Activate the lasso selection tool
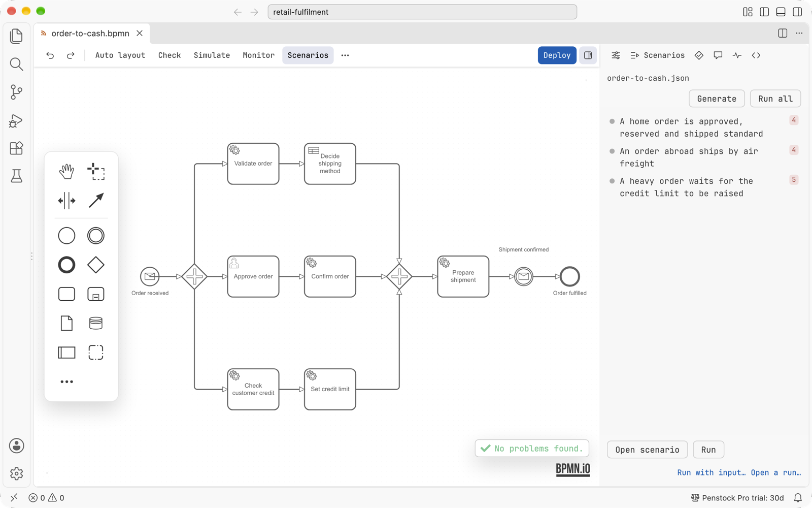Viewport: 812px width, 508px height. [96, 172]
